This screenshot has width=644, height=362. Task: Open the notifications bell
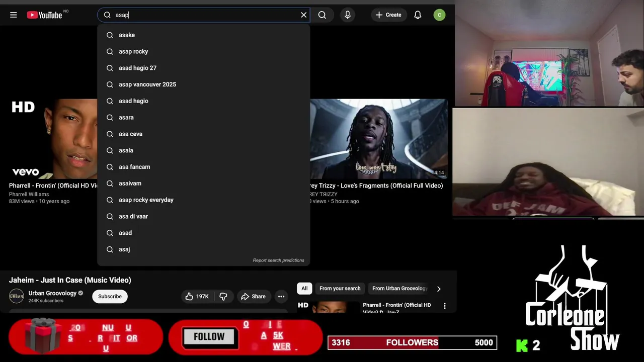418,15
